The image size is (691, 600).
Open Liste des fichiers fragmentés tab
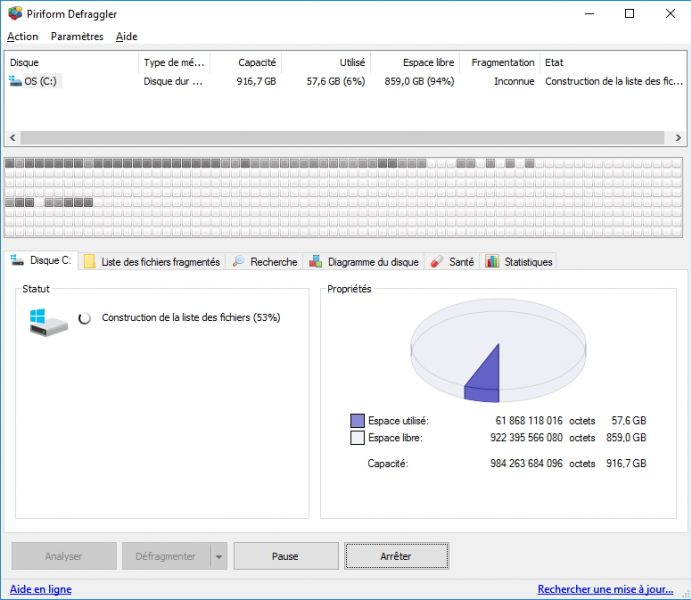click(x=152, y=262)
